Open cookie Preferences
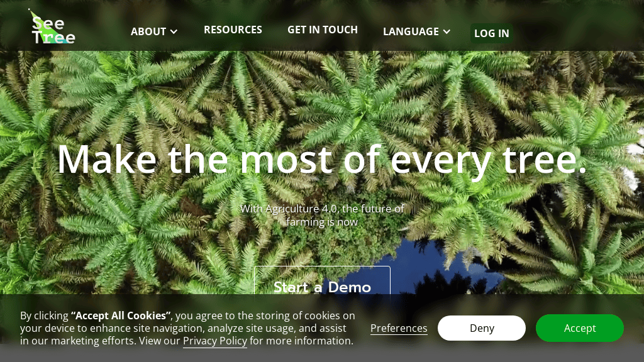The height and width of the screenshot is (362, 644). point(399,328)
